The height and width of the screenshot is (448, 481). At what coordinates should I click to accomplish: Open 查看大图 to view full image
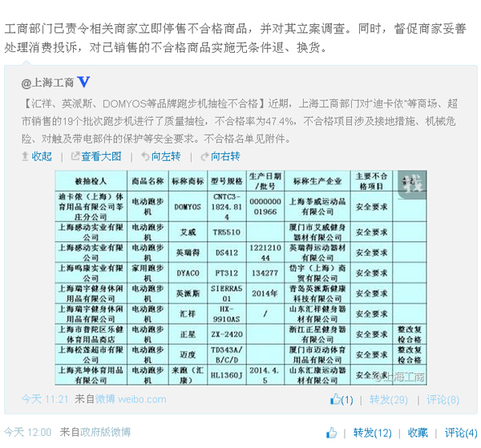tap(101, 156)
